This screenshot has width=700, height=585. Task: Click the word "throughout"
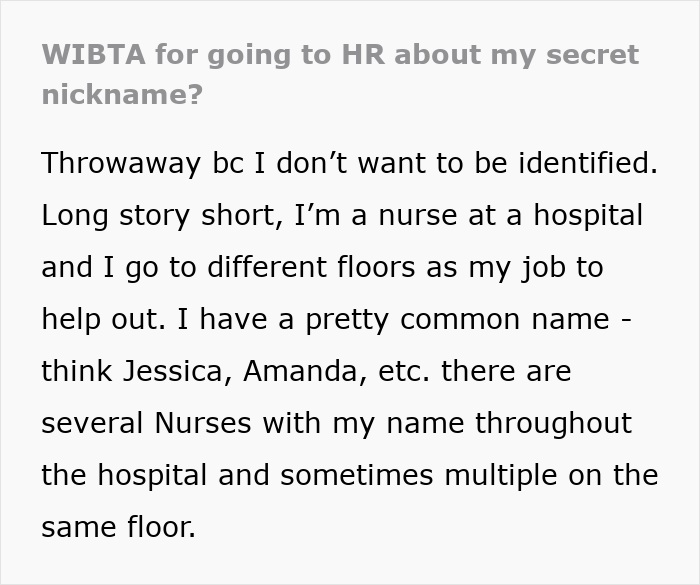(x=553, y=423)
